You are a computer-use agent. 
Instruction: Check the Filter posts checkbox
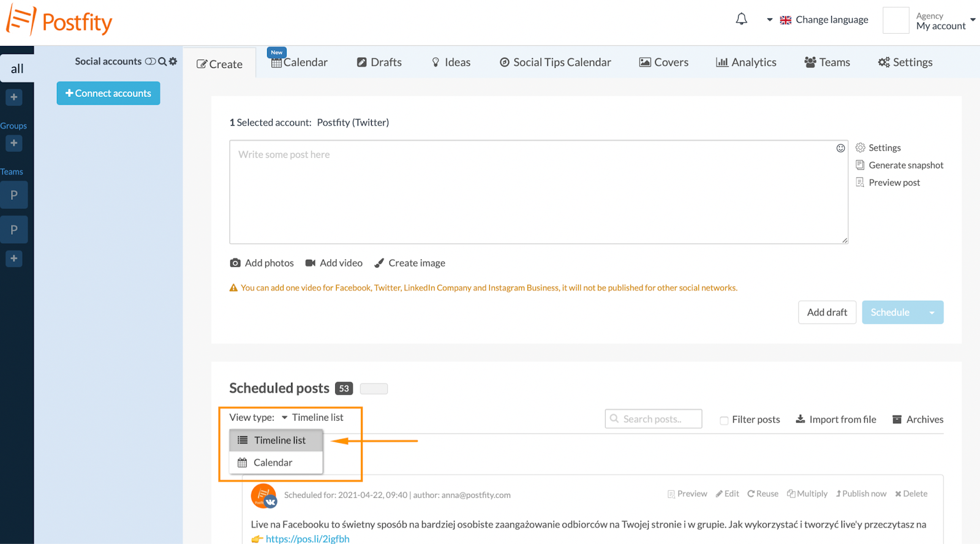pyautogui.click(x=724, y=420)
